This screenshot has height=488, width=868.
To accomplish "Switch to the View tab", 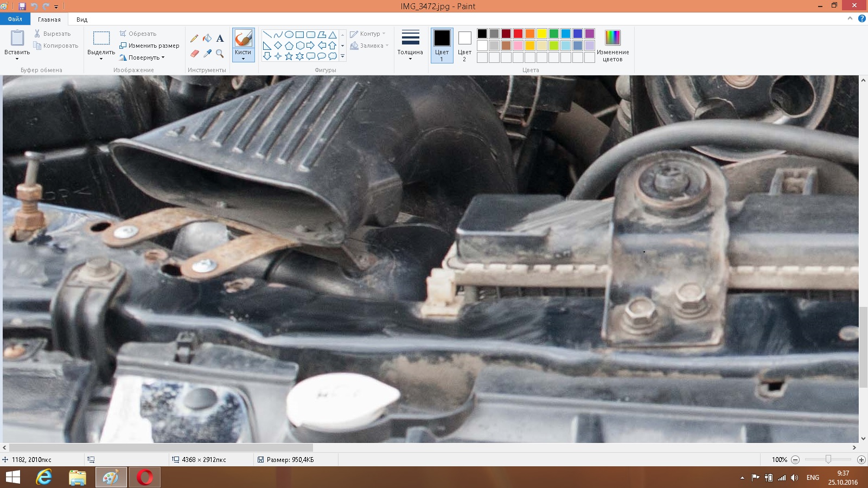I will (x=82, y=20).
